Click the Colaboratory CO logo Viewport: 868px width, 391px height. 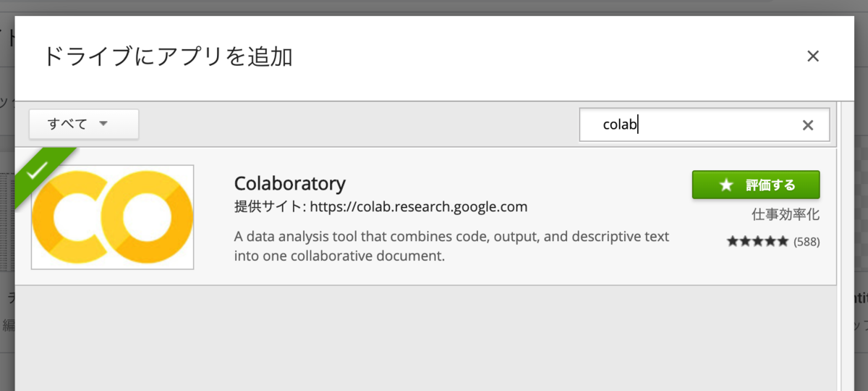113,217
